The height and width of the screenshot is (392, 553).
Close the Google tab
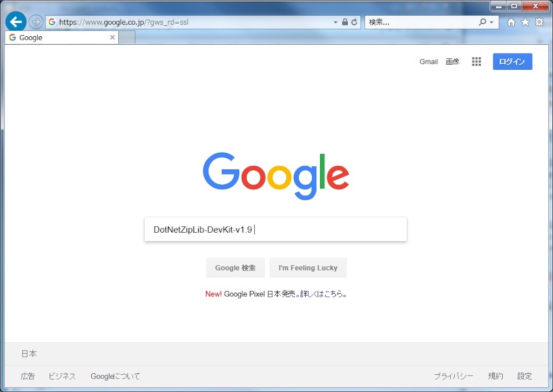tap(112, 37)
